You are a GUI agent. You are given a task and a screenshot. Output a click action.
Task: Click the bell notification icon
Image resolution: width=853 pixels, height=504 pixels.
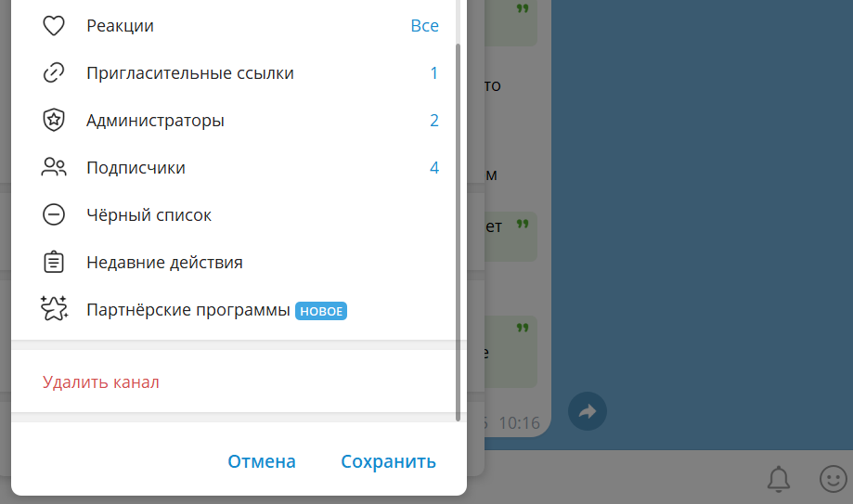tap(778, 478)
